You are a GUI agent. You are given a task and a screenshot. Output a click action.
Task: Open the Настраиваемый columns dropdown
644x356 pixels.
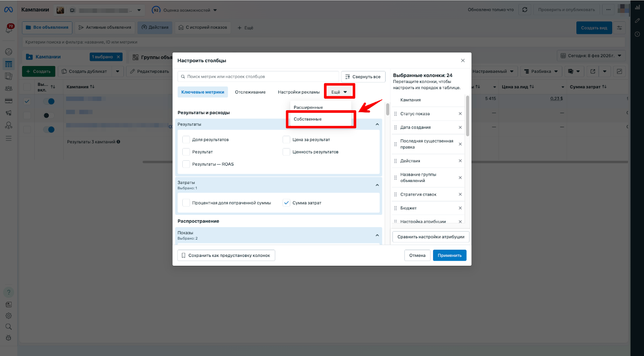(x=493, y=71)
